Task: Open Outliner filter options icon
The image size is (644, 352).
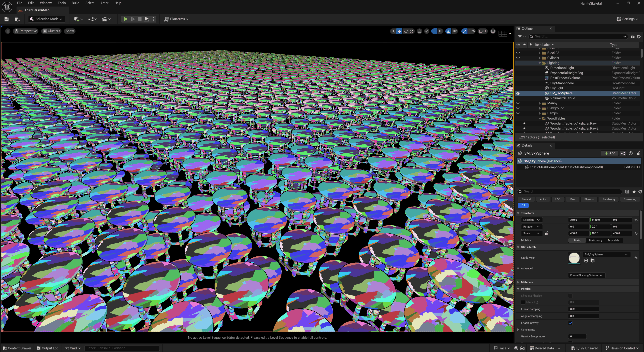Action: [x=522, y=37]
